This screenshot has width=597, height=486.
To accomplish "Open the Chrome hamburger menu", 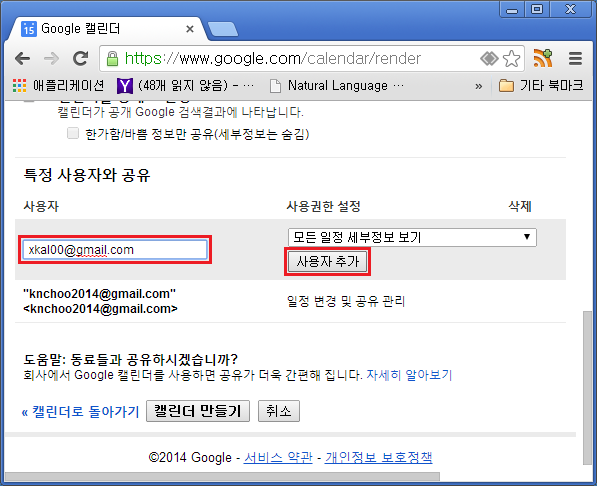I will [x=575, y=59].
